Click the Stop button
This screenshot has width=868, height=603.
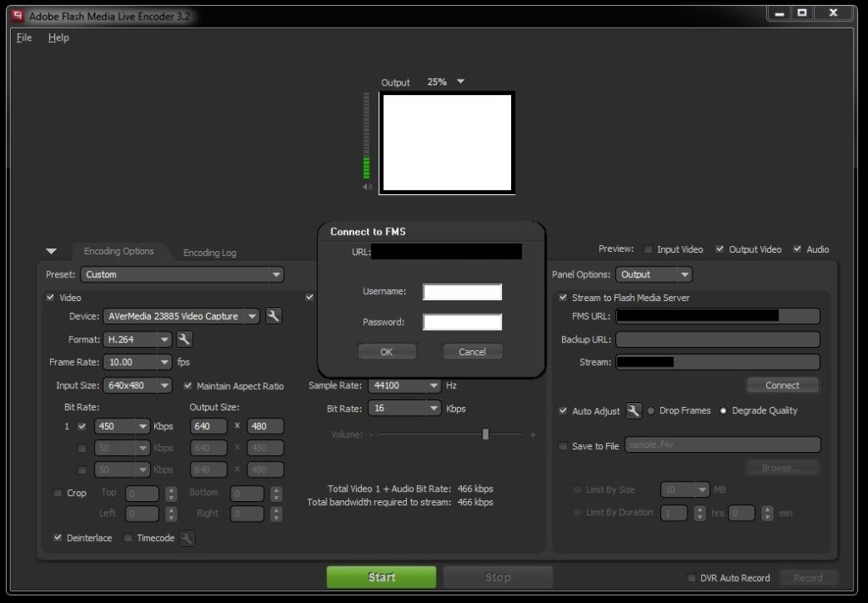pyautogui.click(x=498, y=577)
